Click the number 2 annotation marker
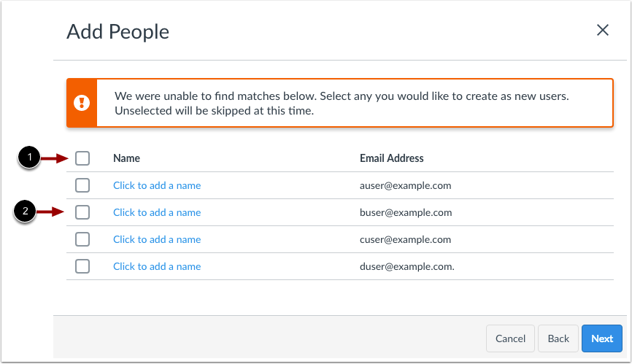This screenshot has width=632, height=364. [25, 212]
